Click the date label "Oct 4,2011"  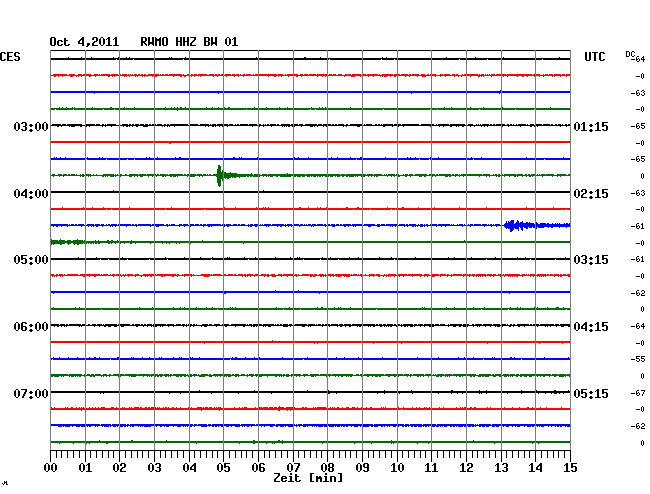point(84,42)
